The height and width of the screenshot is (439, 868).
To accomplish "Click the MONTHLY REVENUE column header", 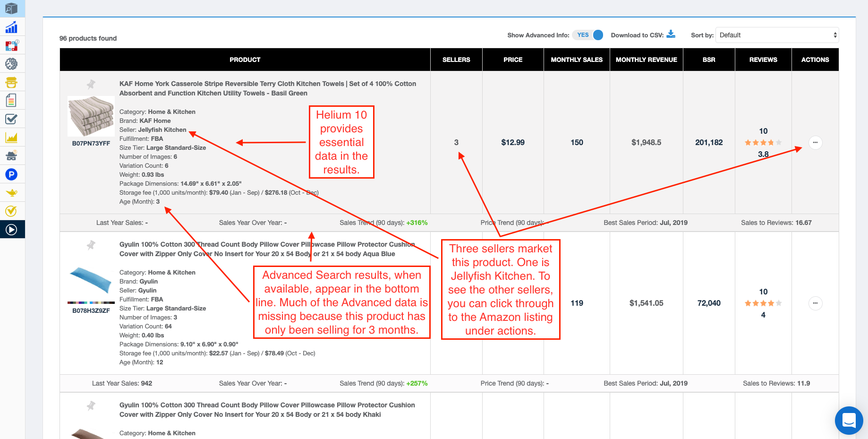I will pyautogui.click(x=647, y=60).
